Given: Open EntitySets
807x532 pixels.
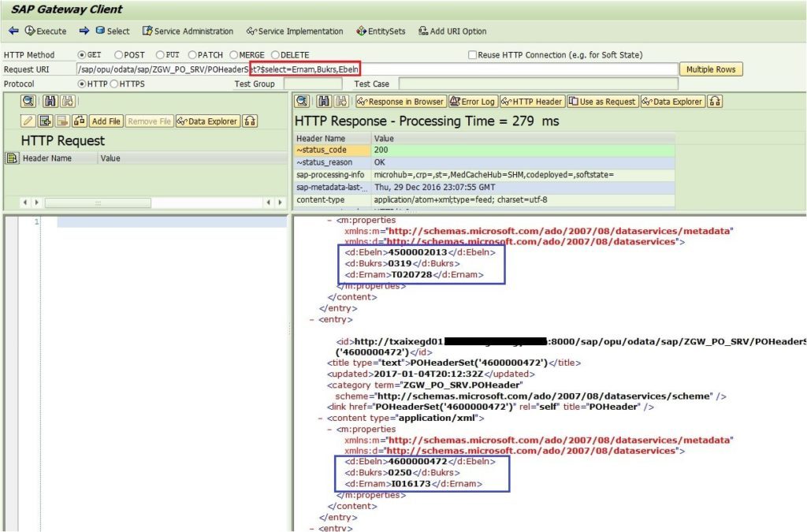Looking at the screenshot, I should (381, 31).
